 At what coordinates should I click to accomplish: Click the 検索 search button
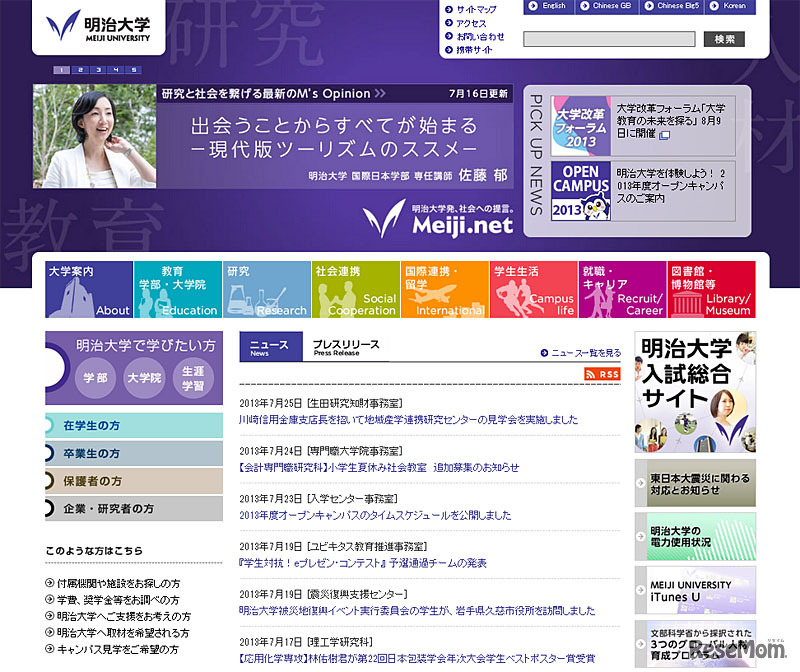[x=722, y=38]
